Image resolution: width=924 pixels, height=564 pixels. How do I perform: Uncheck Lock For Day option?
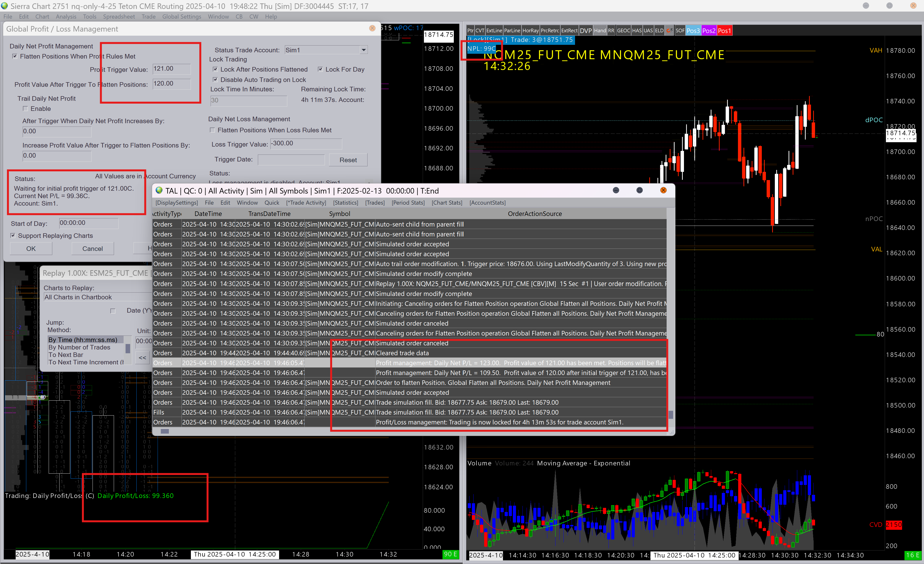point(320,69)
